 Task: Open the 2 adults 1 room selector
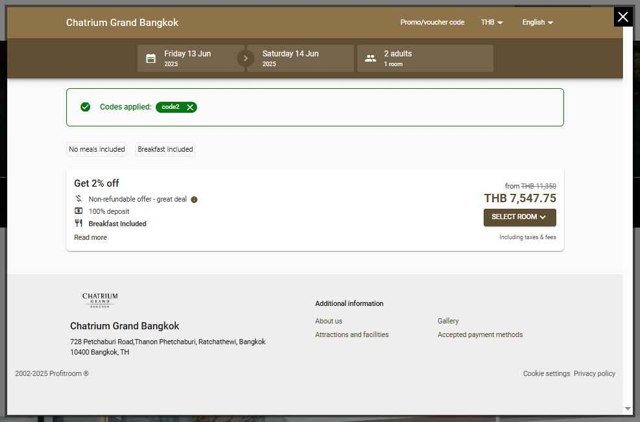pos(425,58)
